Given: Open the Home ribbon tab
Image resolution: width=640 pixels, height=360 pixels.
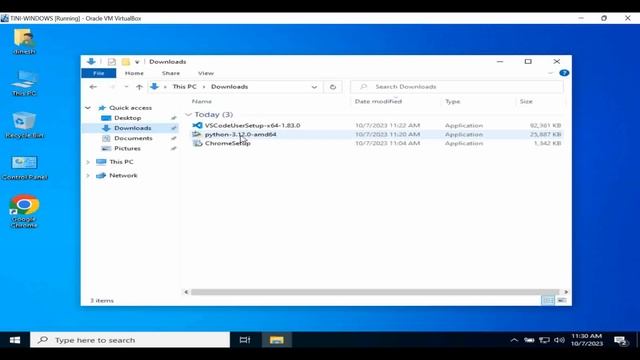Looking at the screenshot, I should (134, 73).
